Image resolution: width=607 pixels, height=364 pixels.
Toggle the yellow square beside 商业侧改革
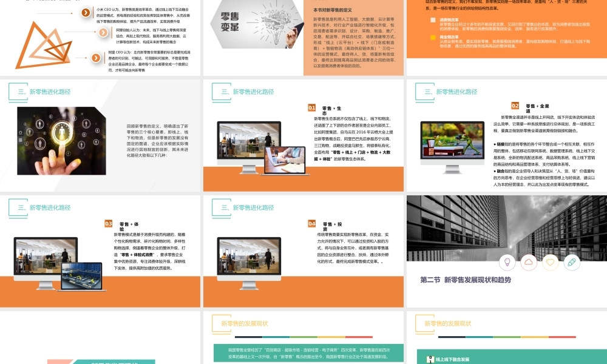[432, 38]
